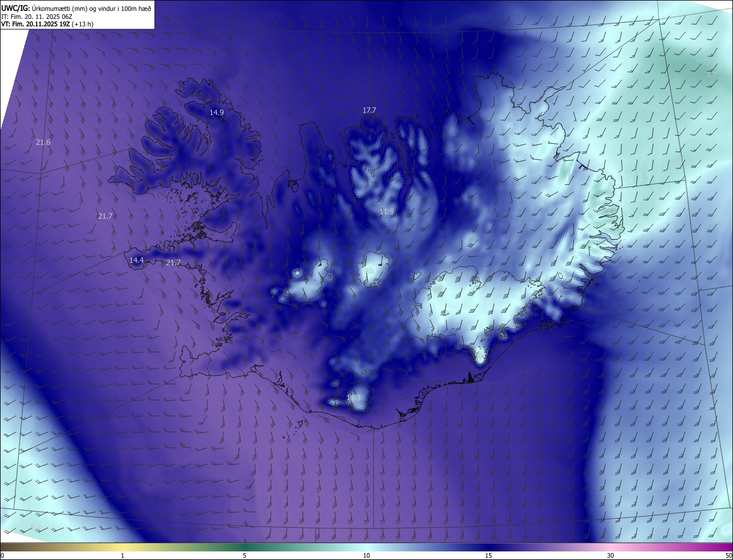Click the 21.6 value label

coord(43,143)
